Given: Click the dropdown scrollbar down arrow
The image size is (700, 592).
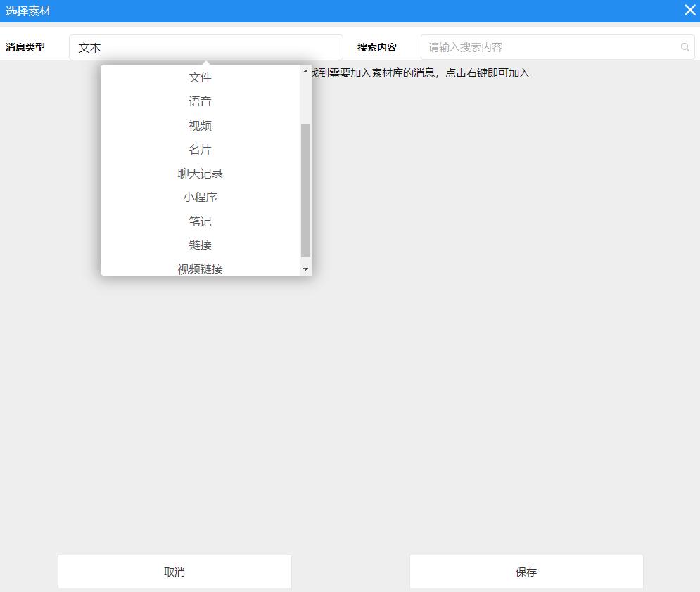Looking at the screenshot, I should point(305,269).
